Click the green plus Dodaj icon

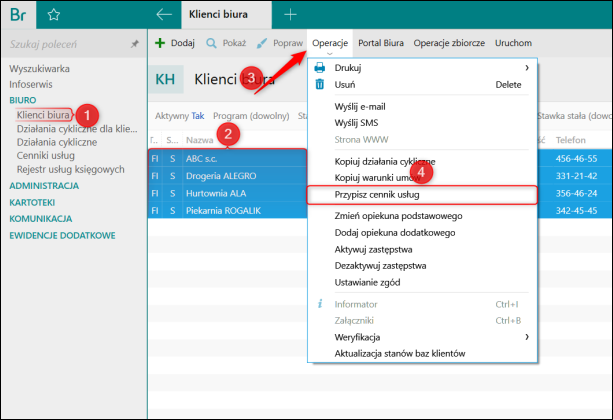(x=159, y=44)
